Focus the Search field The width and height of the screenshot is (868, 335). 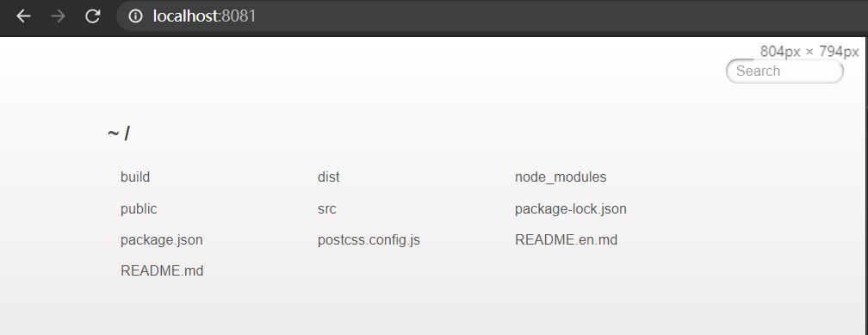click(784, 71)
